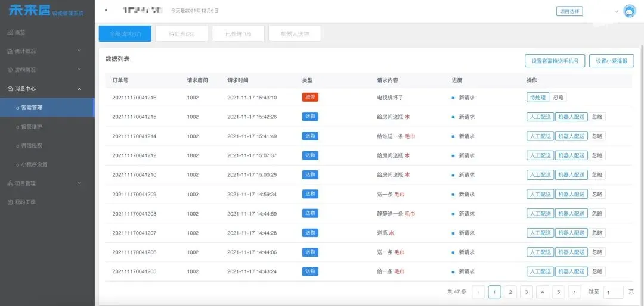Switch to the 已处理(18) tab
Screen dimensions: 644x306
point(238,33)
